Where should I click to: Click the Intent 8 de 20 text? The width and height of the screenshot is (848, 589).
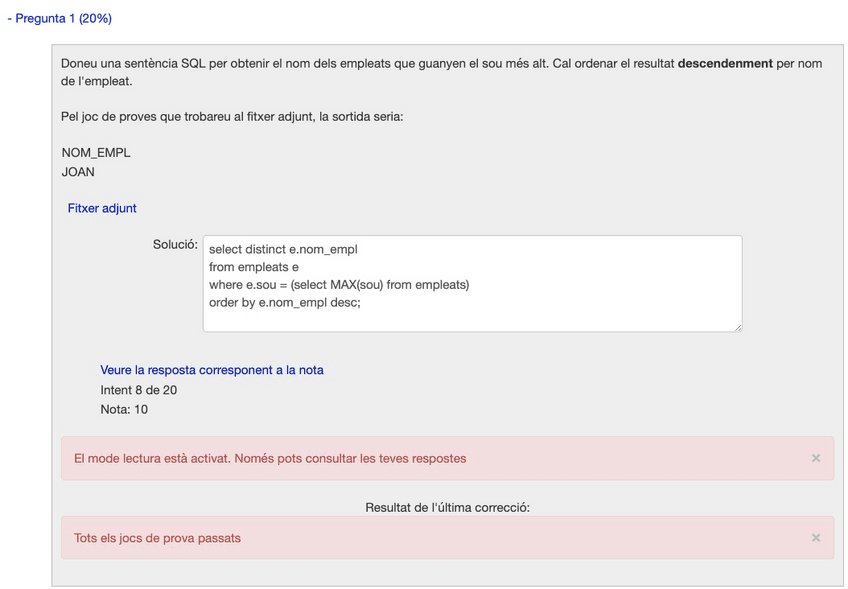coord(139,390)
